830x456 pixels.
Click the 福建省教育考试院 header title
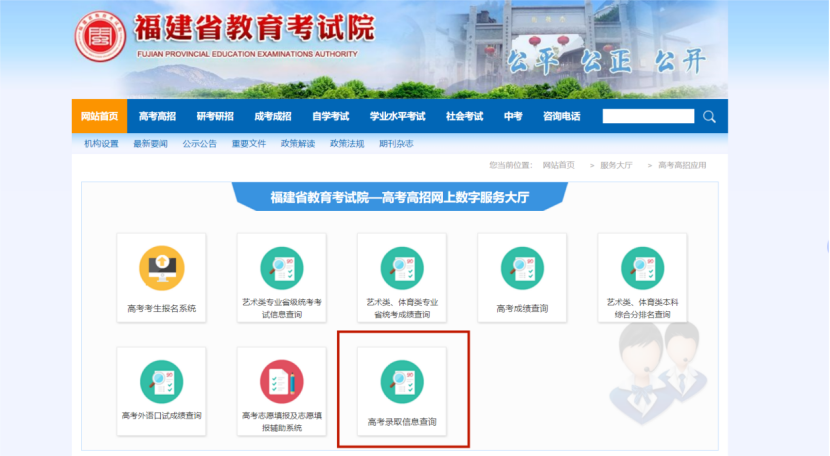click(x=255, y=28)
